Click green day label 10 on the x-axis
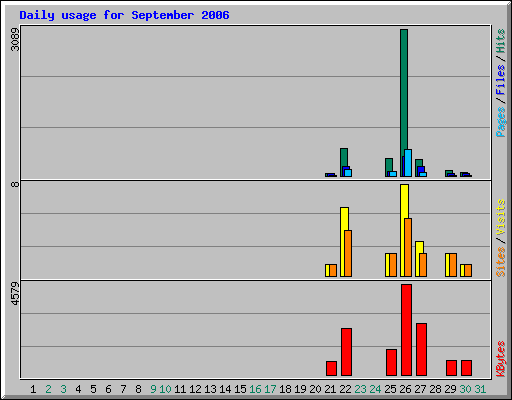This screenshot has width=512, height=400. [165, 389]
